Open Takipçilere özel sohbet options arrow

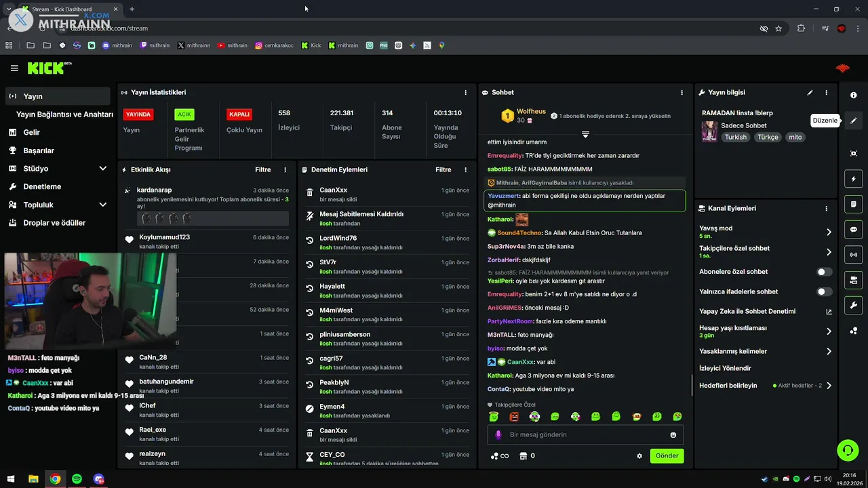[829, 252]
